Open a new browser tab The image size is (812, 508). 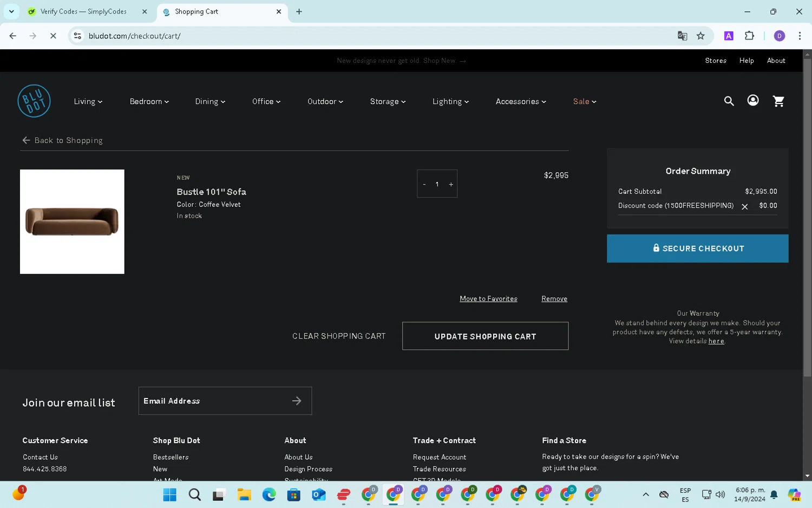pyautogui.click(x=299, y=11)
